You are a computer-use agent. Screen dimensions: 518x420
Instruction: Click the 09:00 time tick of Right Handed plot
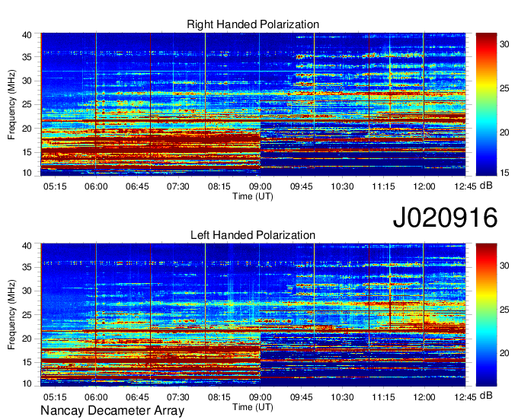(261, 186)
